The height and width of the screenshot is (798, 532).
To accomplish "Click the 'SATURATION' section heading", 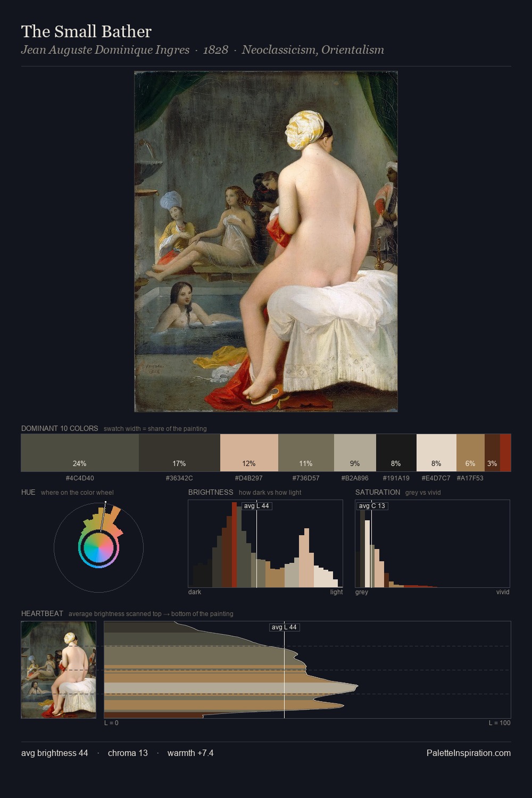I will [378, 492].
